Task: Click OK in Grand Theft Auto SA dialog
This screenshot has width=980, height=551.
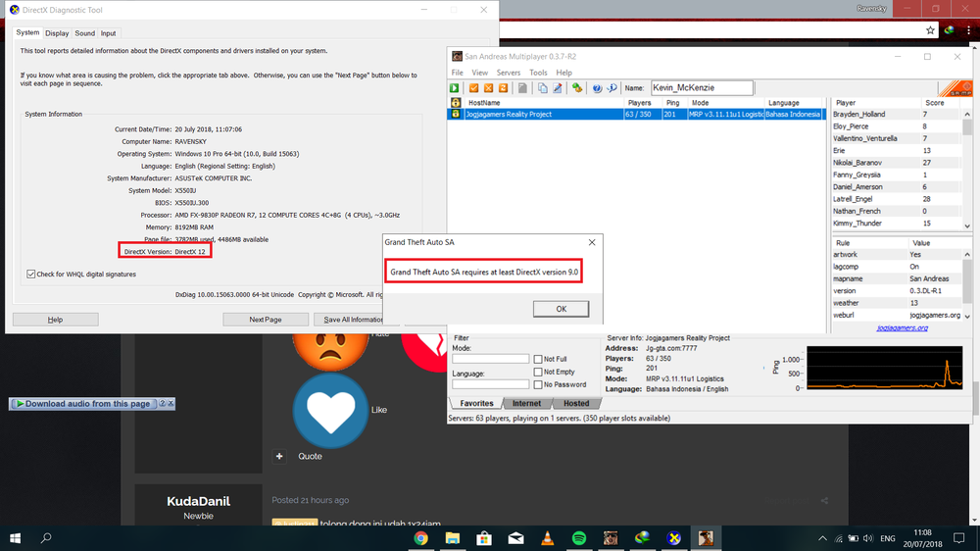Action: point(561,309)
